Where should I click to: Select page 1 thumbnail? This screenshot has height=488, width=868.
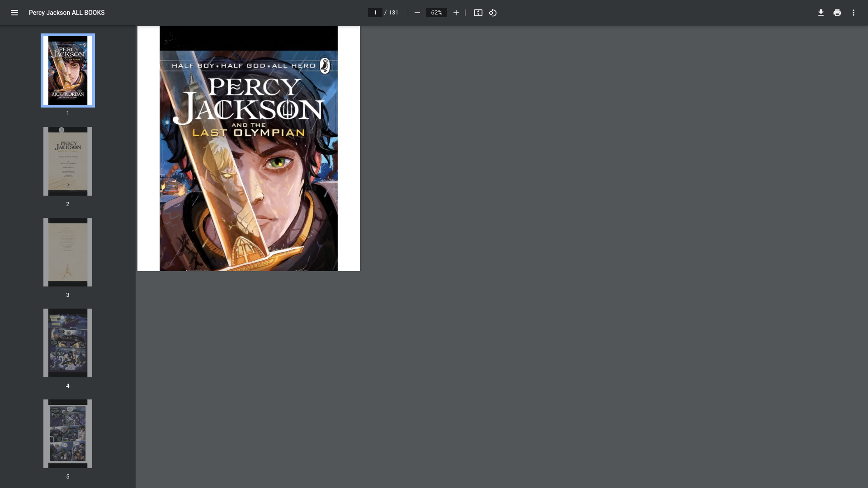pyautogui.click(x=68, y=70)
